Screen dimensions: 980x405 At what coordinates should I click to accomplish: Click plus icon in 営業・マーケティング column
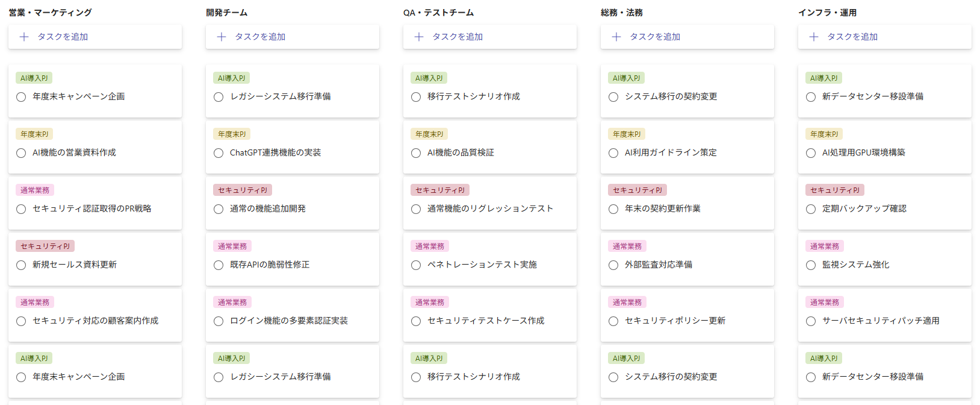[x=24, y=37]
